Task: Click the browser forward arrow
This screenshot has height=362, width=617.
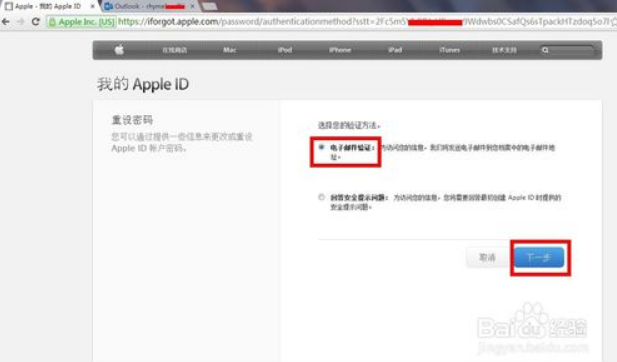Action: tap(20, 22)
